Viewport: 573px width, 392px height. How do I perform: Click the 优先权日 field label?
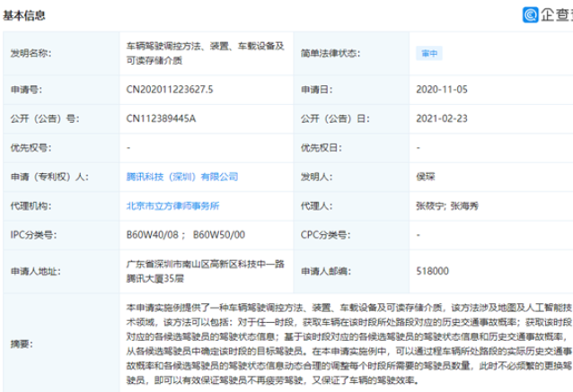322,148
